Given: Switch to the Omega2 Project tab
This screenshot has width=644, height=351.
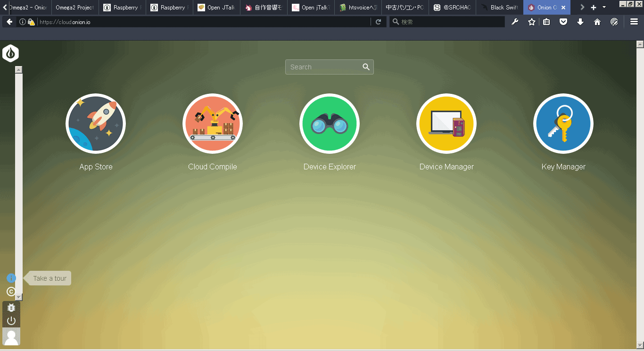Looking at the screenshot, I should tap(74, 8).
